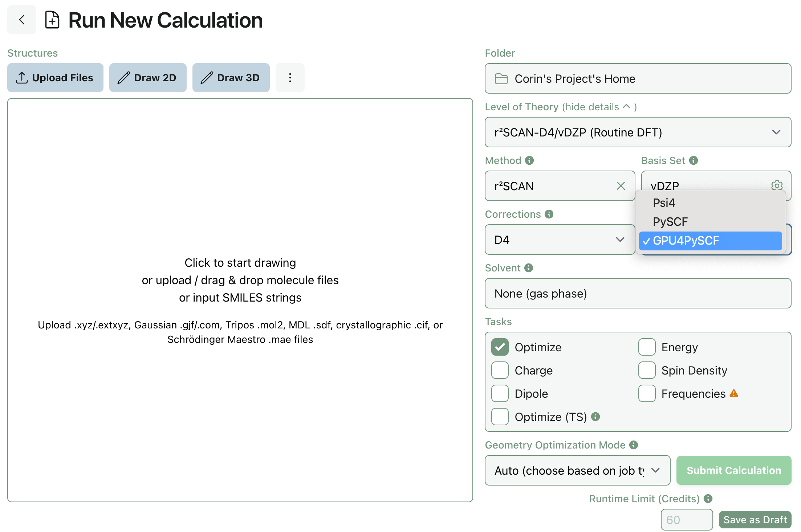
Task: Click the Submit Calculation button
Action: pos(733,470)
